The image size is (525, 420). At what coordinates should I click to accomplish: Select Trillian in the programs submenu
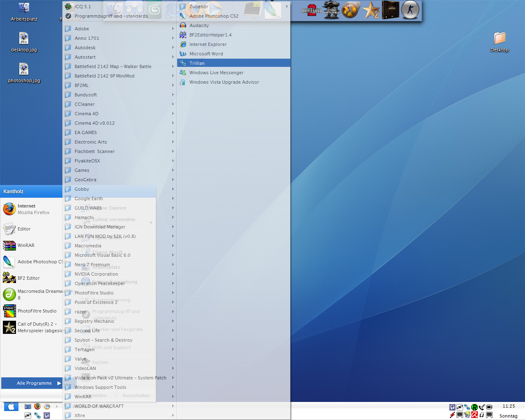[234, 63]
